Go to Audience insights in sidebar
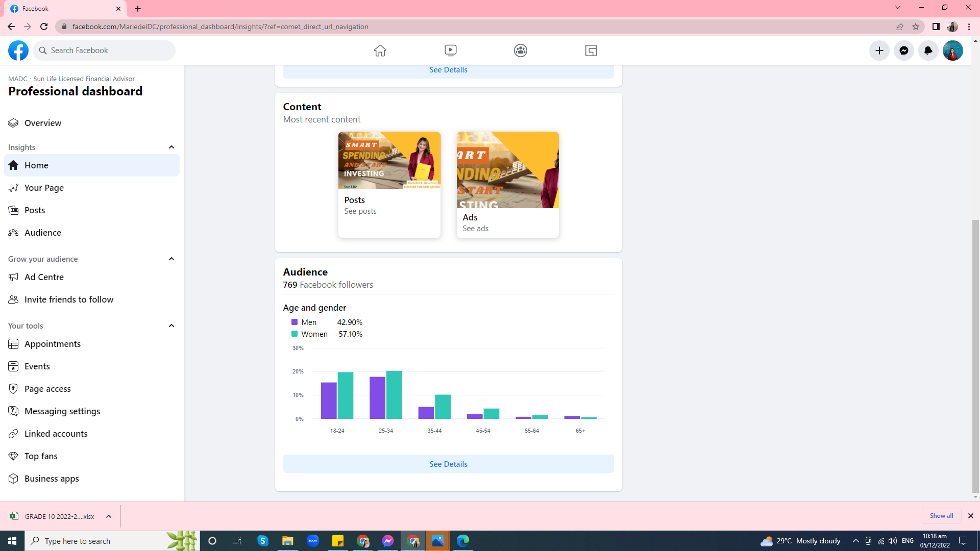This screenshot has width=980, height=551. coord(42,233)
